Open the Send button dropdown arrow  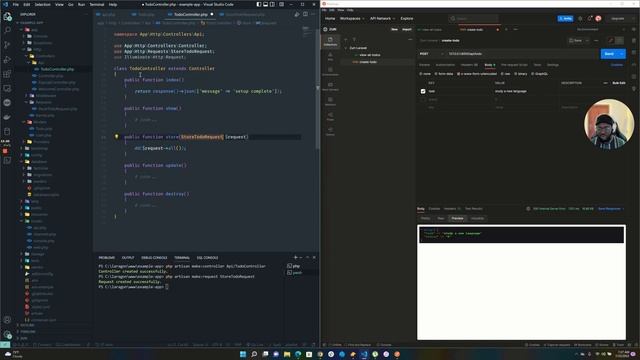(622, 54)
